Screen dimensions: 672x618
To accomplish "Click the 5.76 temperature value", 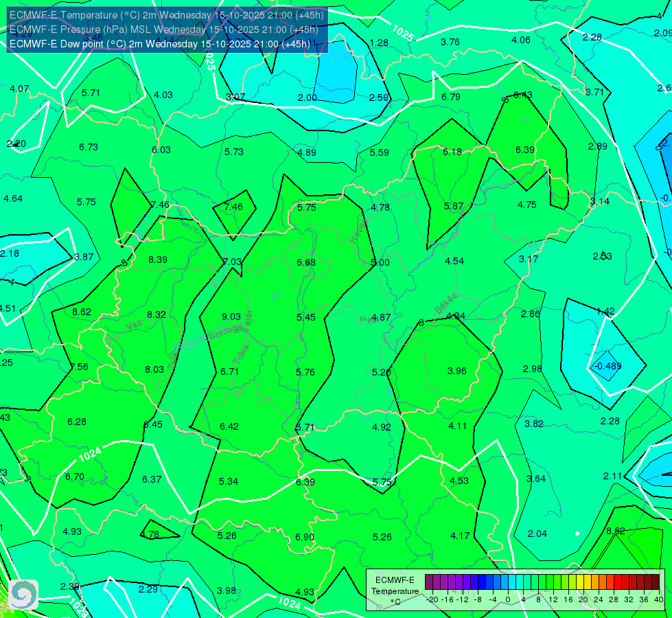I will pyautogui.click(x=305, y=371).
